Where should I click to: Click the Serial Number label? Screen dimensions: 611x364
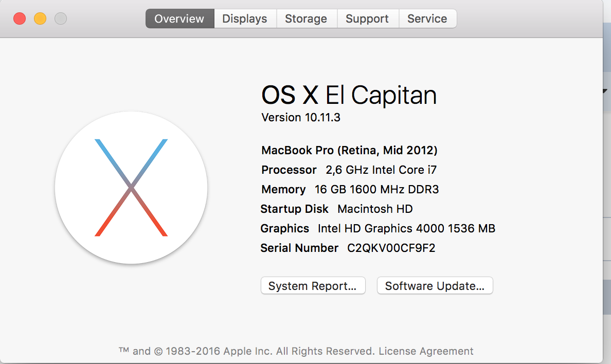(x=299, y=248)
